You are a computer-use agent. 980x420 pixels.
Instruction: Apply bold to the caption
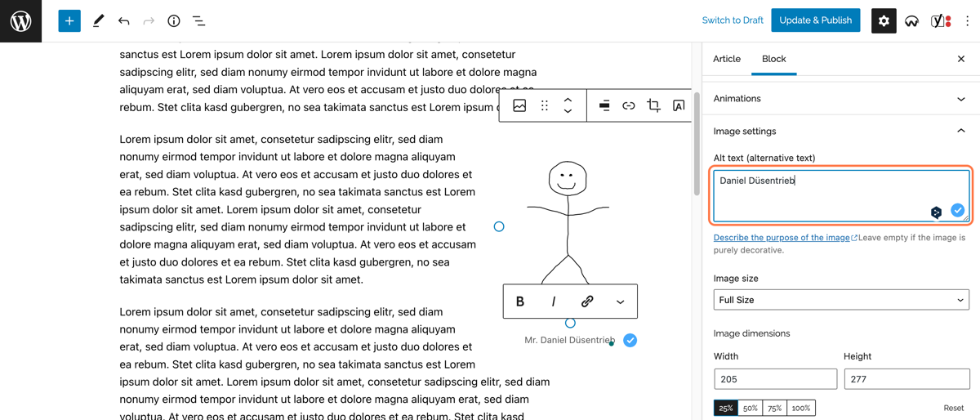[x=520, y=302]
